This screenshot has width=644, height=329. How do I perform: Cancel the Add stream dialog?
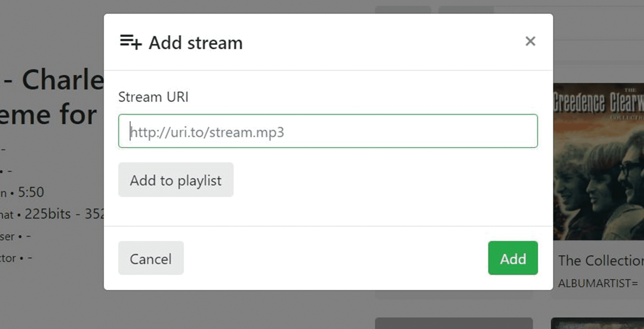(x=151, y=258)
